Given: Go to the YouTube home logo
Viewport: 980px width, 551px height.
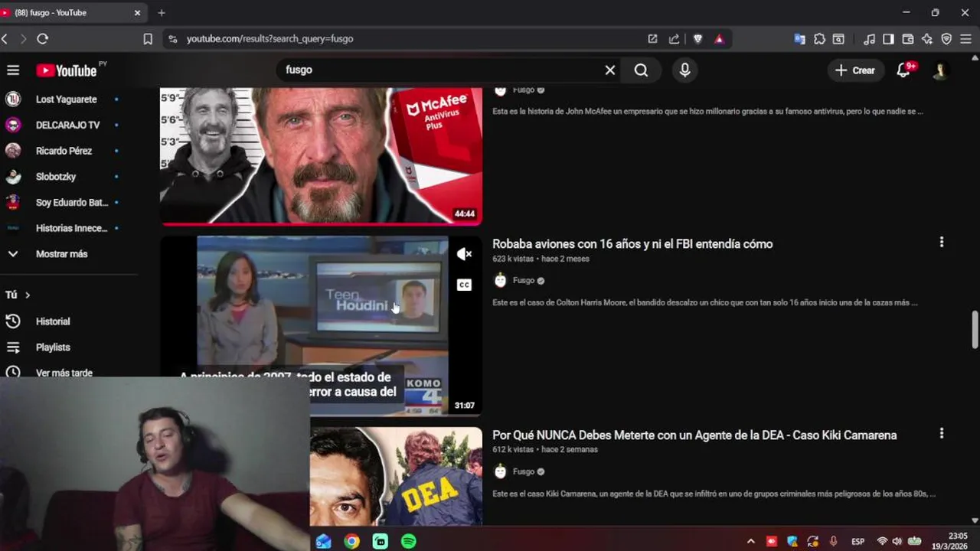Looking at the screenshot, I should 67,70.
